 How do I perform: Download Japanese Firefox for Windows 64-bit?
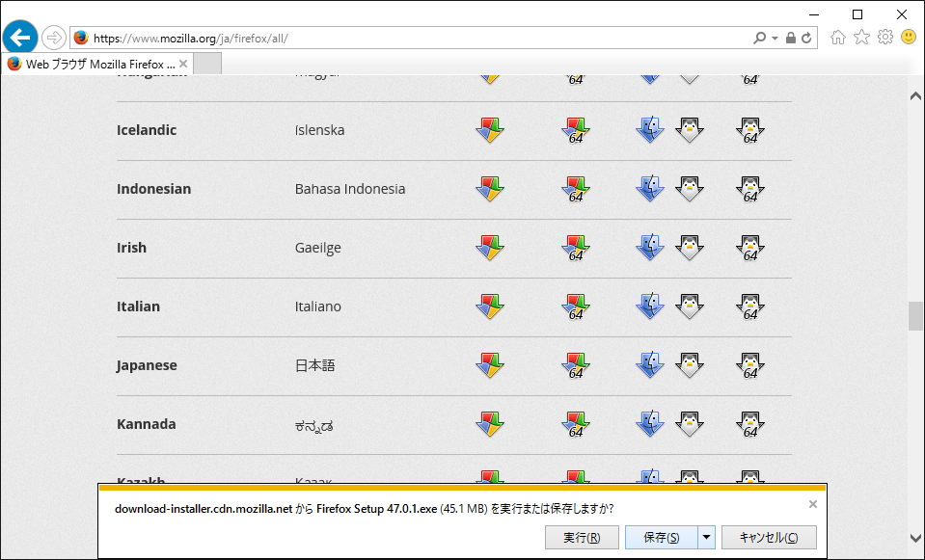tap(576, 366)
